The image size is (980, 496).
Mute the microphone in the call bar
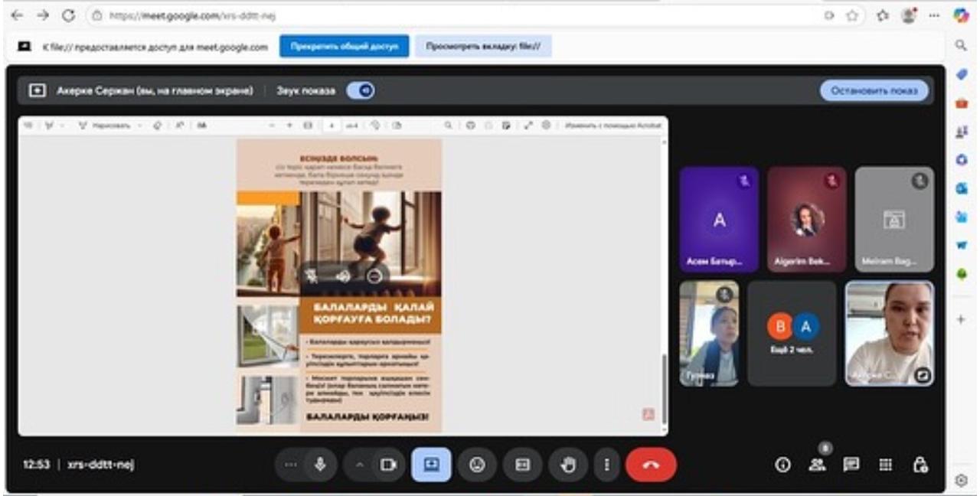point(320,465)
